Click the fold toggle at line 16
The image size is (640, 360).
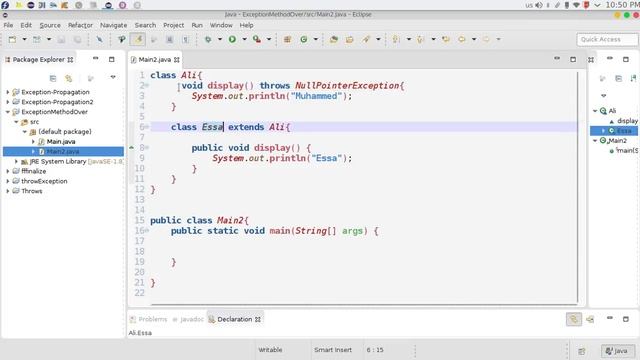pyautogui.click(x=147, y=231)
